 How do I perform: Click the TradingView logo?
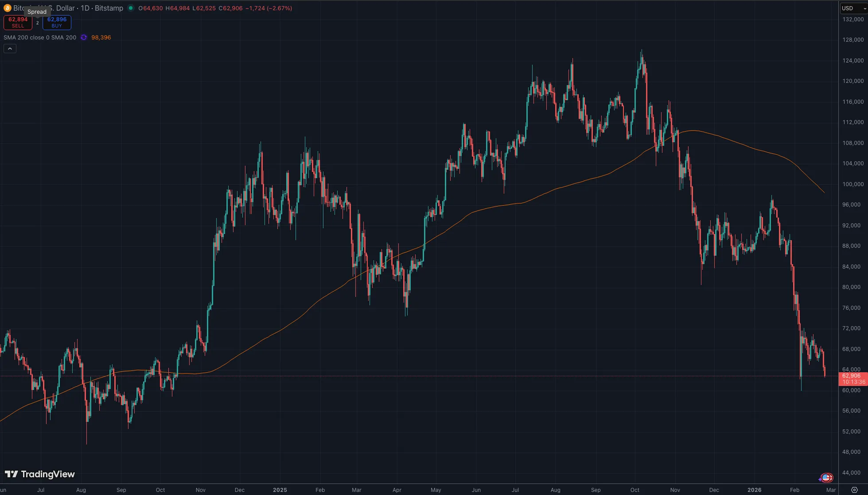[x=40, y=474]
